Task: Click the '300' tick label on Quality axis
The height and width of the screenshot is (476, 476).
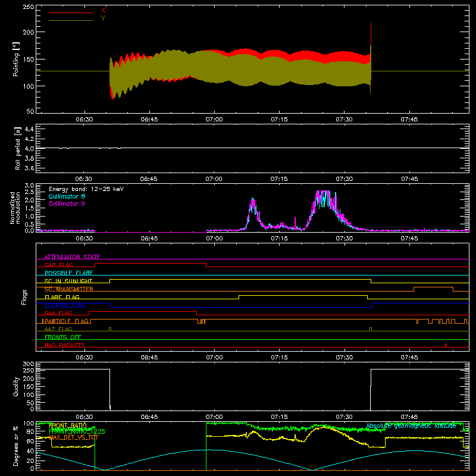Action: coord(29,364)
